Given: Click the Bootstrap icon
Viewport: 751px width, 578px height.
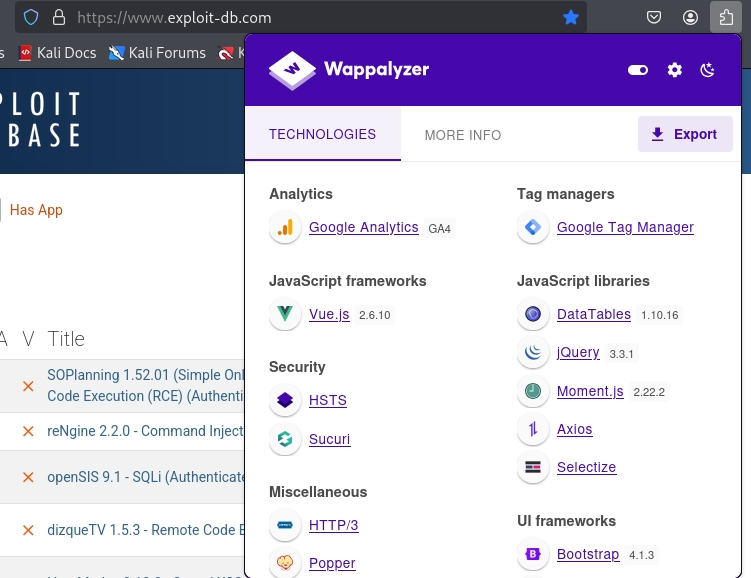Looking at the screenshot, I should (533, 554).
